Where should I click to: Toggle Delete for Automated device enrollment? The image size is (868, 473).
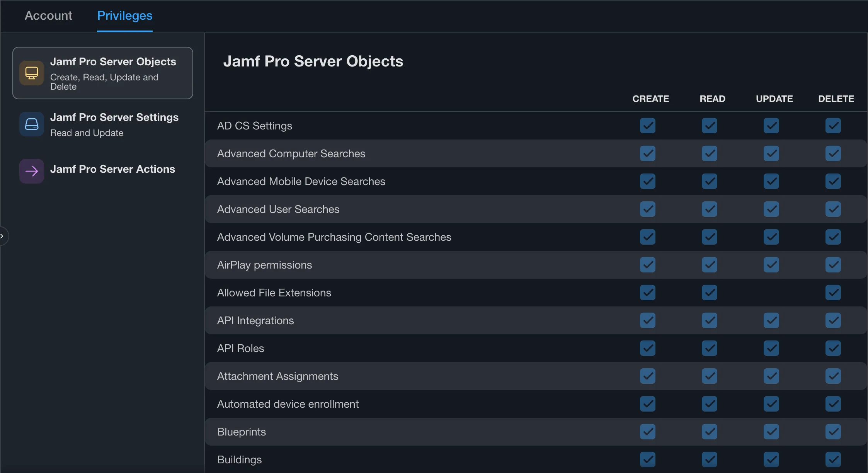(x=833, y=404)
